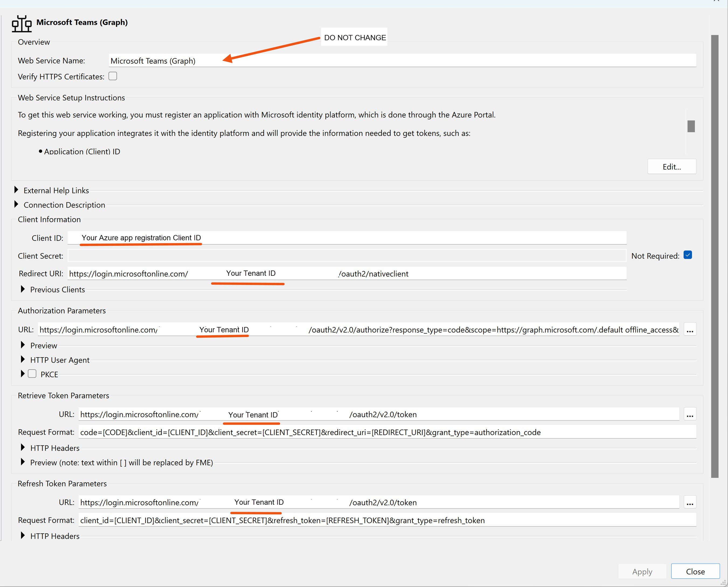The width and height of the screenshot is (728, 587).
Task: Expand Retrieve Token HTTP Headers section
Action: click(x=23, y=447)
